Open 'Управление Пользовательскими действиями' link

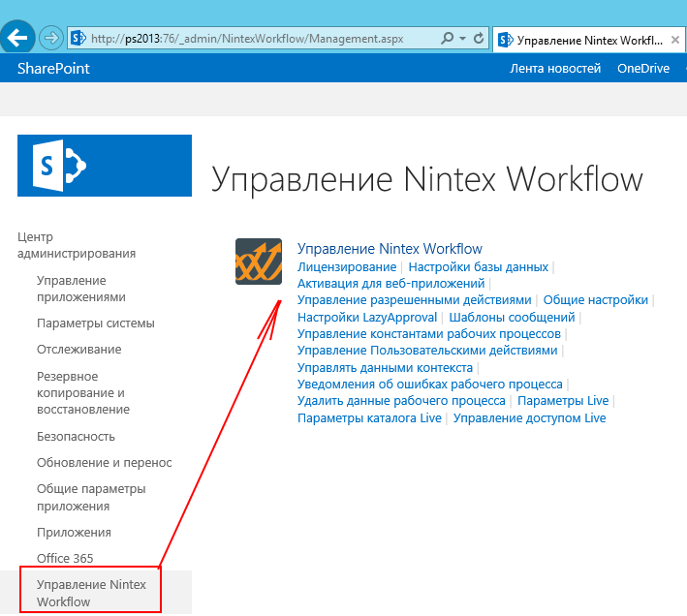pos(427,351)
